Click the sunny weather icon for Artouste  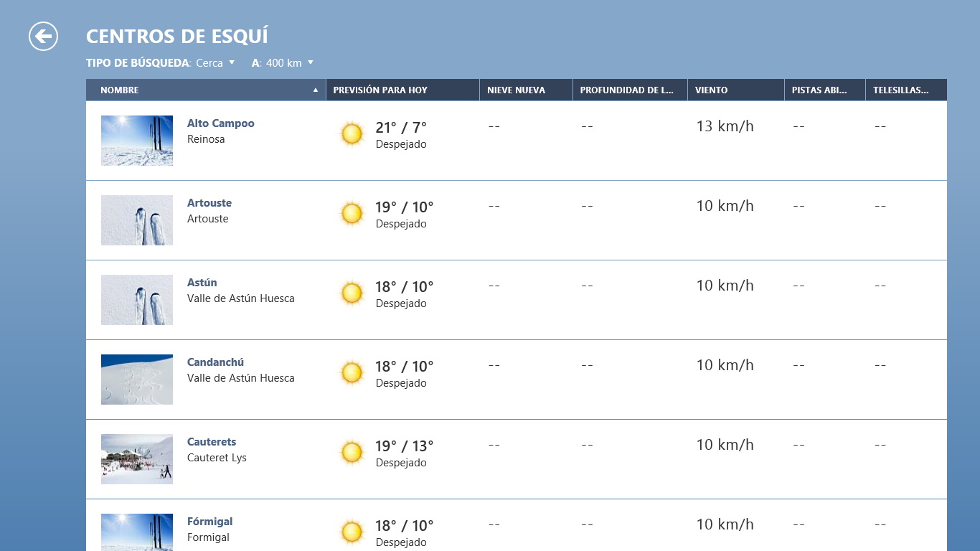[352, 214]
